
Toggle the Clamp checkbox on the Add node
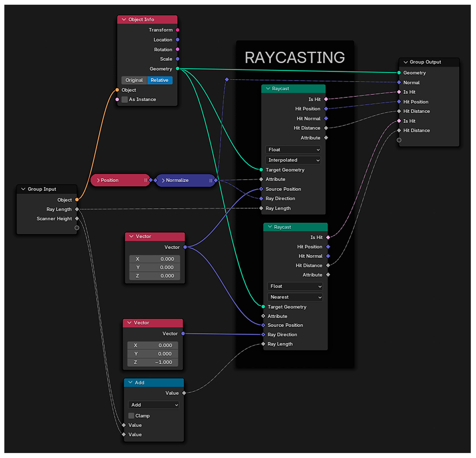point(131,416)
